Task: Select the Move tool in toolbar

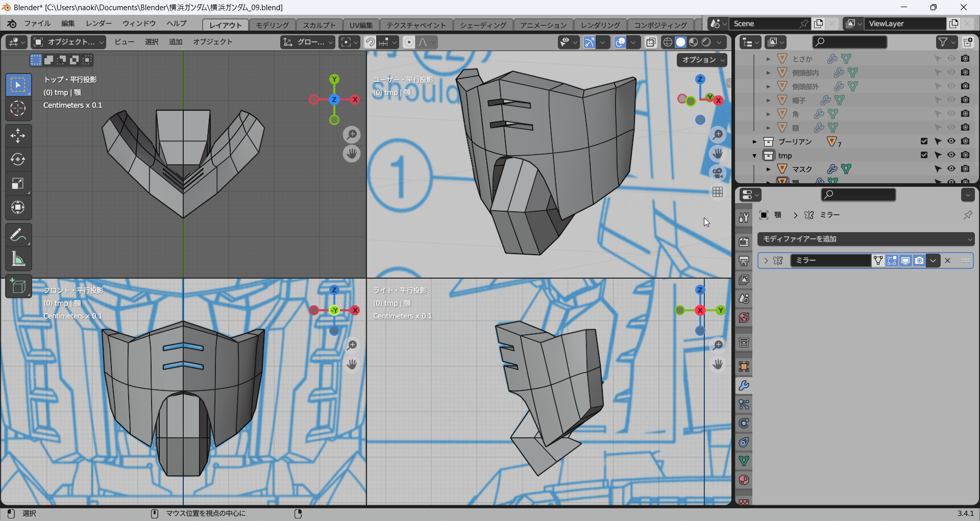Action: pyautogui.click(x=18, y=136)
